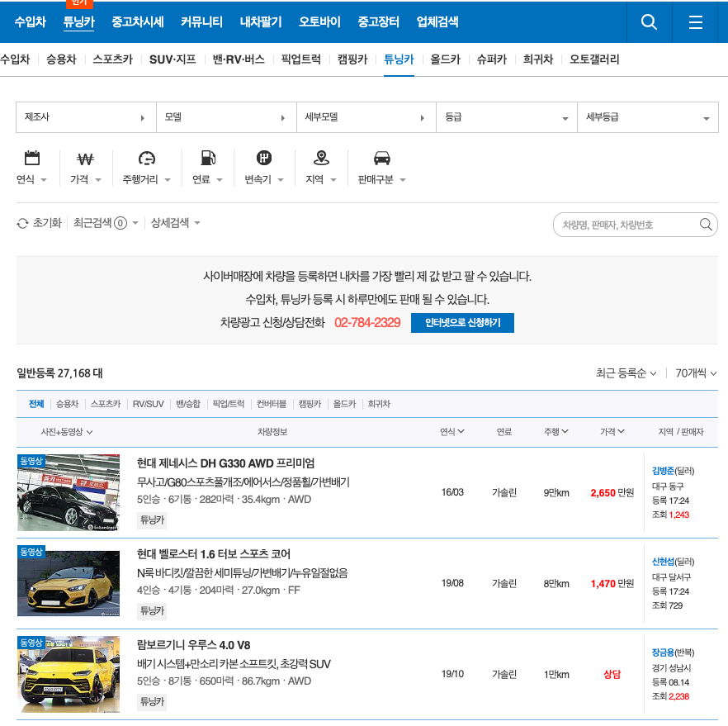View dealer 신현섭 profile
Viewport: 728px width, 726px height.
point(663,562)
